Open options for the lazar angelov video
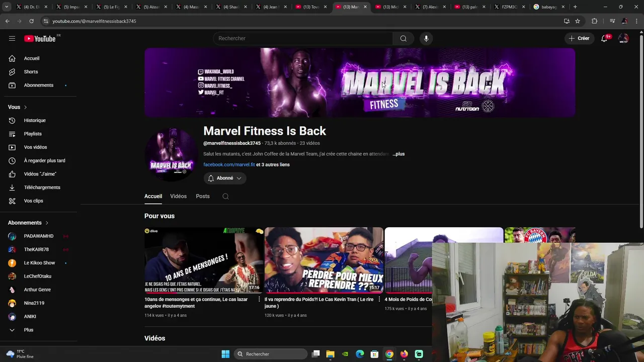This screenshot has height=362, width=644. pos(259,299)
